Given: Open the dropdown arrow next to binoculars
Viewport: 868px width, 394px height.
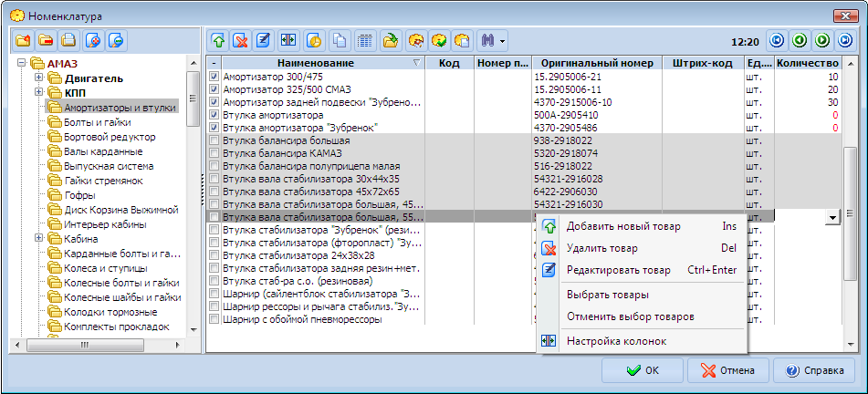Looking at the screenshot, I should (502, 41).
